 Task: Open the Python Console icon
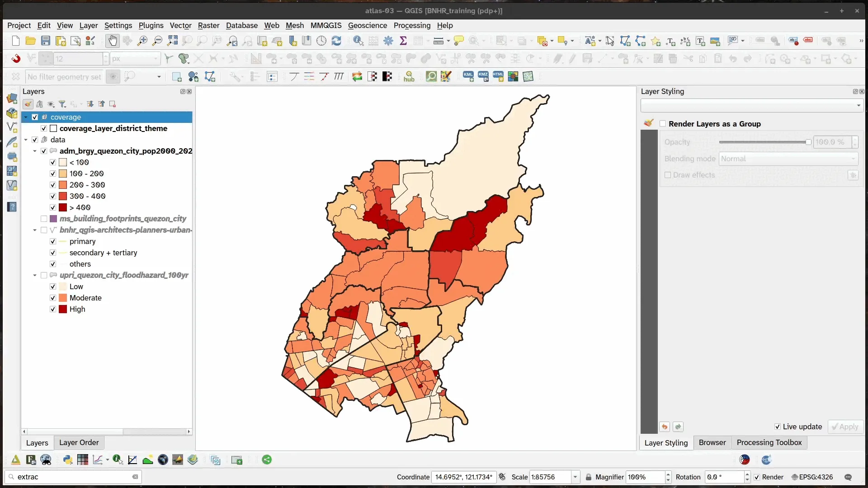click(68, 460)
